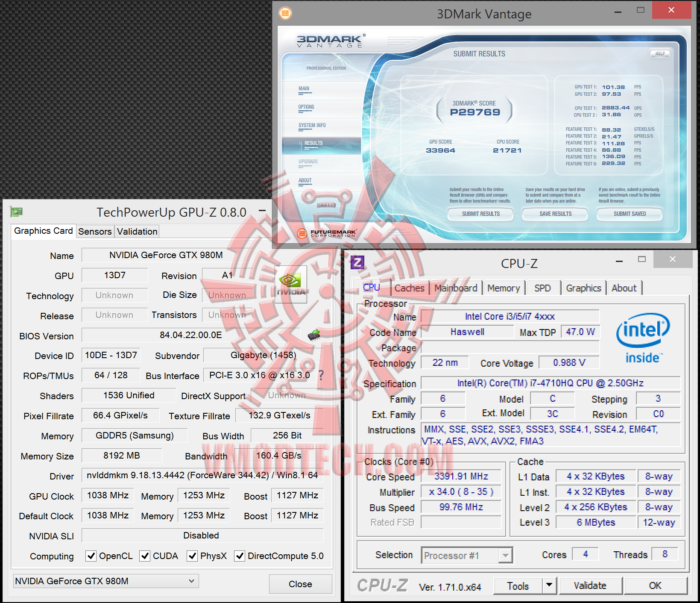Screen dimensions: 700x603
Task: Click the GPU Score value '33964'
Action: point(440,150)
